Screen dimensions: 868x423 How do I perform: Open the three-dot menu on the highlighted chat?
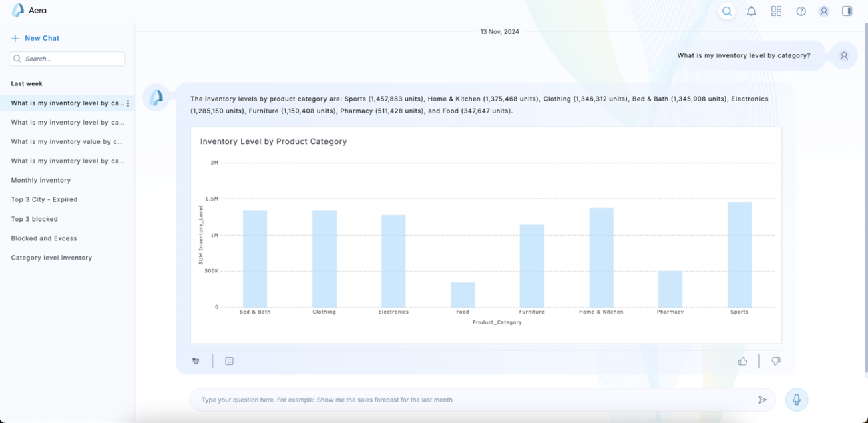128,103
